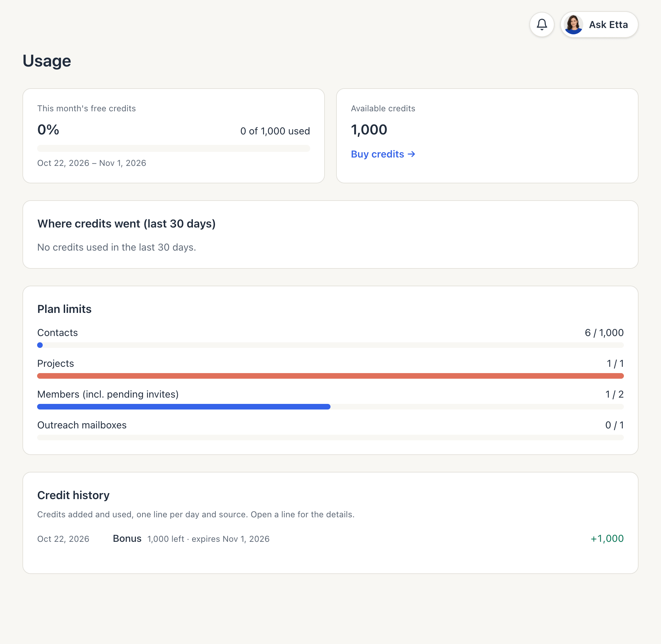Click the 0% free credits value
Image resolution: width=661 pixels, height=644 pixels.
click(x=48, y=130)
